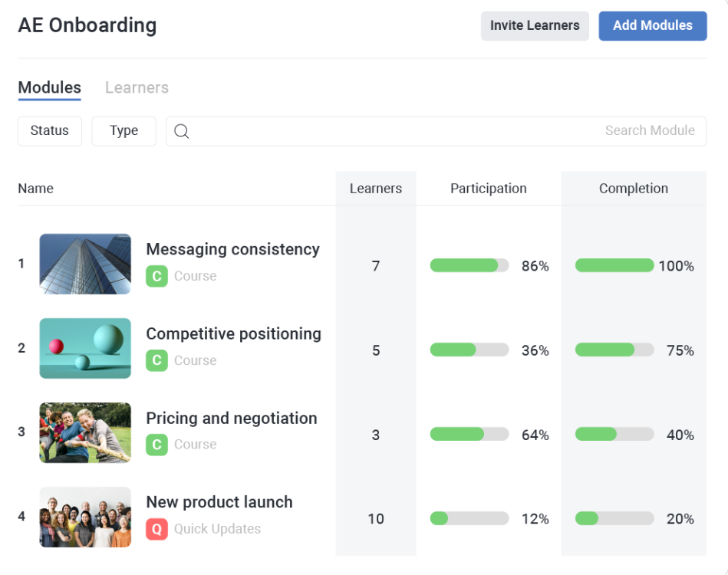Click the Add Modules button
728x575 pixels.
coord(652,25)
